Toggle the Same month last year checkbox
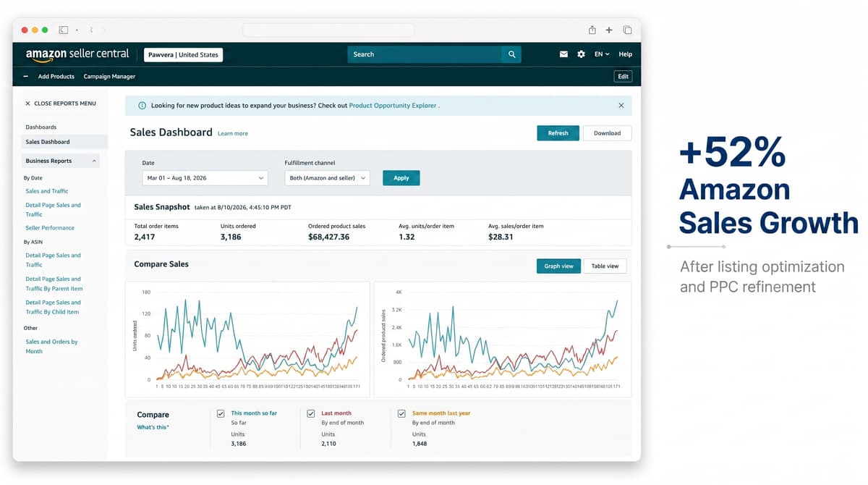 point(401,413)
